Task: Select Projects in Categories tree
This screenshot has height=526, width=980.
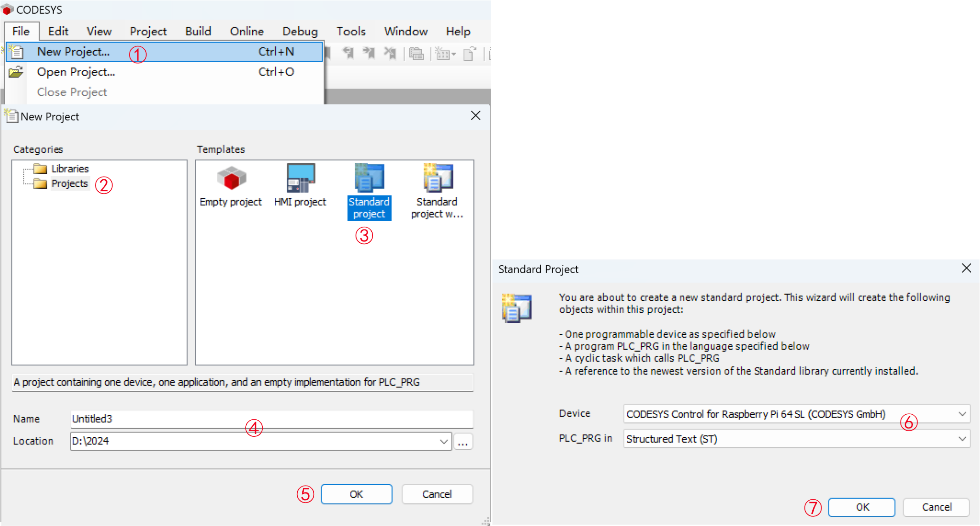Action: point(69,183)
